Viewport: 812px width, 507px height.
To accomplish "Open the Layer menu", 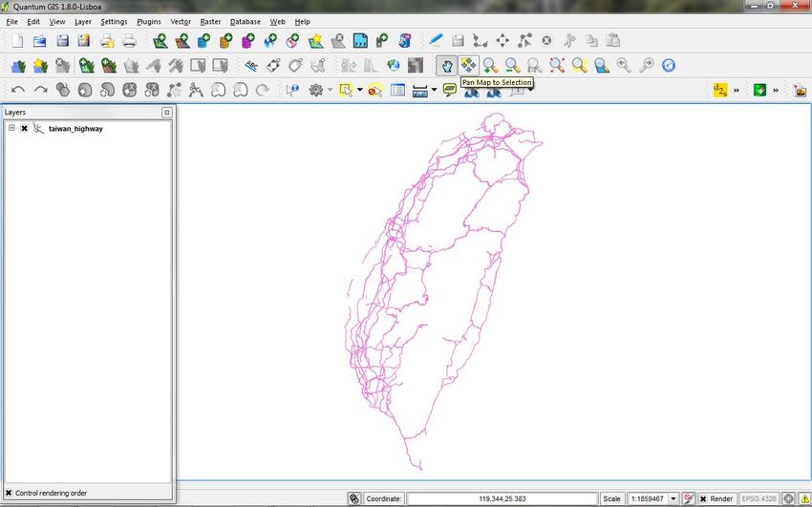I will pos(83,22).
